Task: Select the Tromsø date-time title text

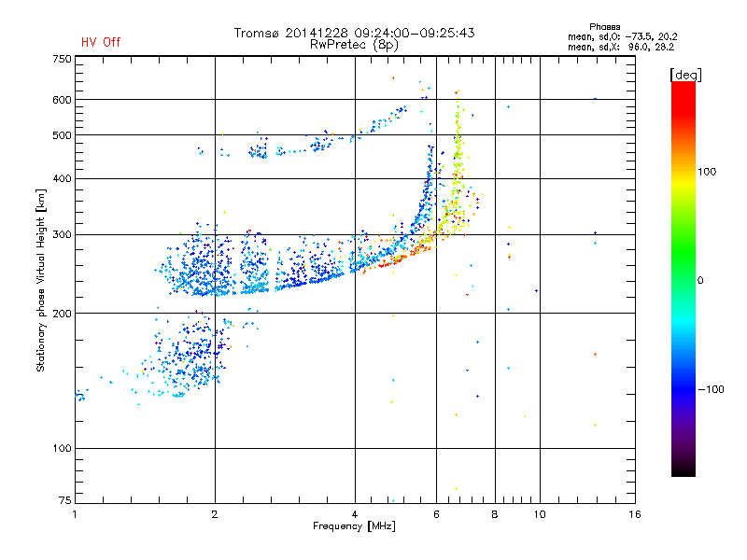Action: (354, 33)
